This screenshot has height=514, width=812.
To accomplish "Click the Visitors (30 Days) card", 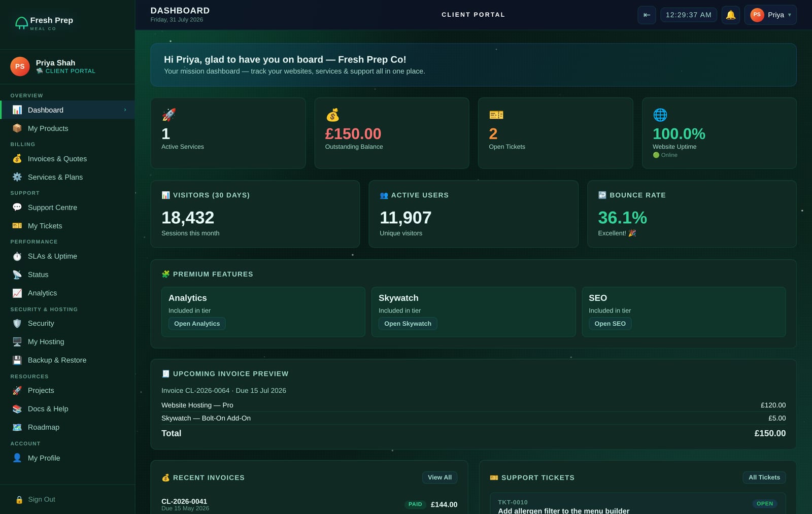I will click(x=255, y=214).
